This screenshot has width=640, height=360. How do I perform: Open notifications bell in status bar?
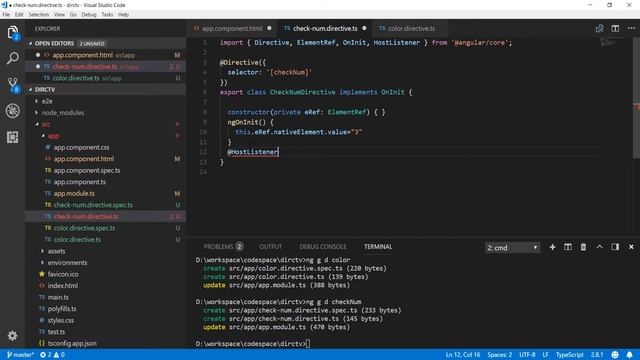click(629, 355)
